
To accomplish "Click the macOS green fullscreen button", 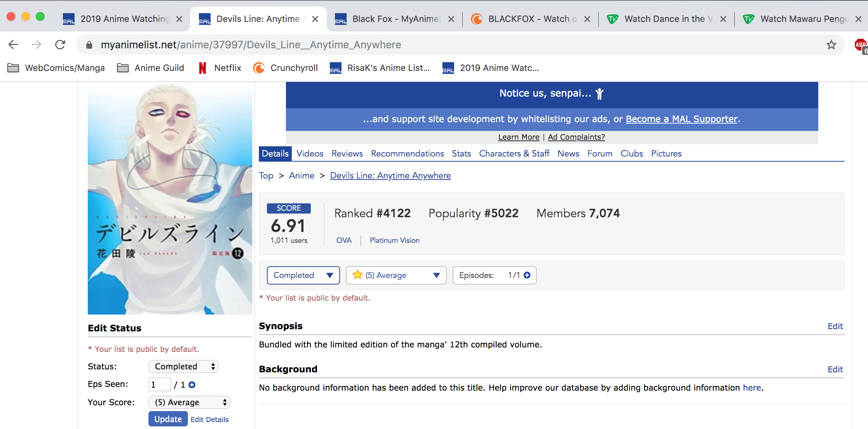I will pyautogui.click(x=40, y=17).
